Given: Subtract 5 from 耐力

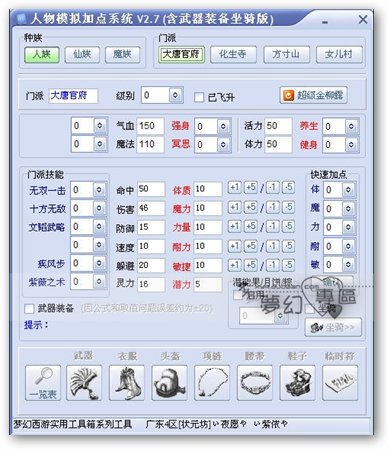Looking at the screenshot, I should pos(288,246).
